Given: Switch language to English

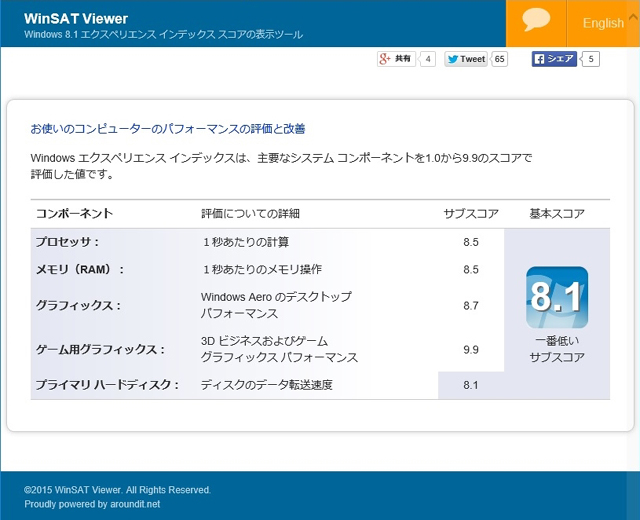Looking at the screenshot, I should [603, 23].
